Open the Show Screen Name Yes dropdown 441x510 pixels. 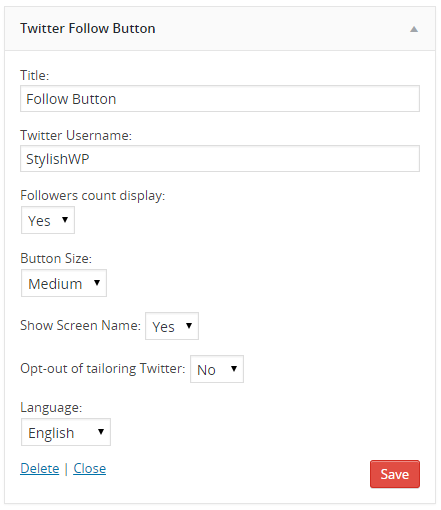pos(172,326)
